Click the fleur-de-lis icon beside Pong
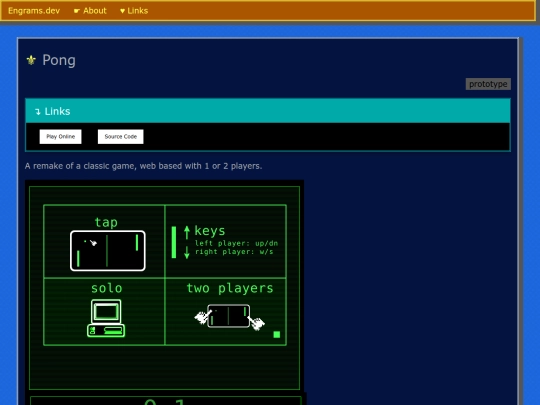 [31, 60]
